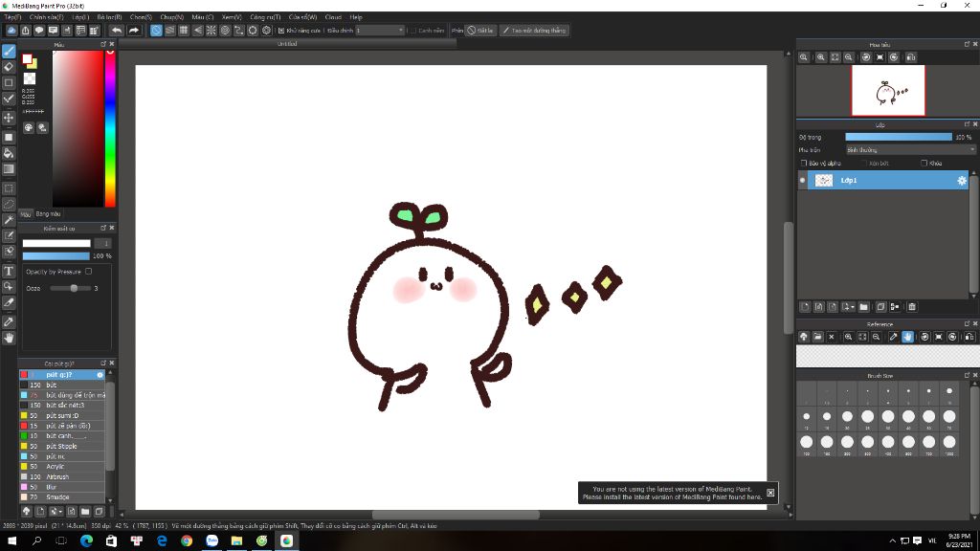Duplicate layer icon in layer panel

pyautogui.click(x=880, y=307)
